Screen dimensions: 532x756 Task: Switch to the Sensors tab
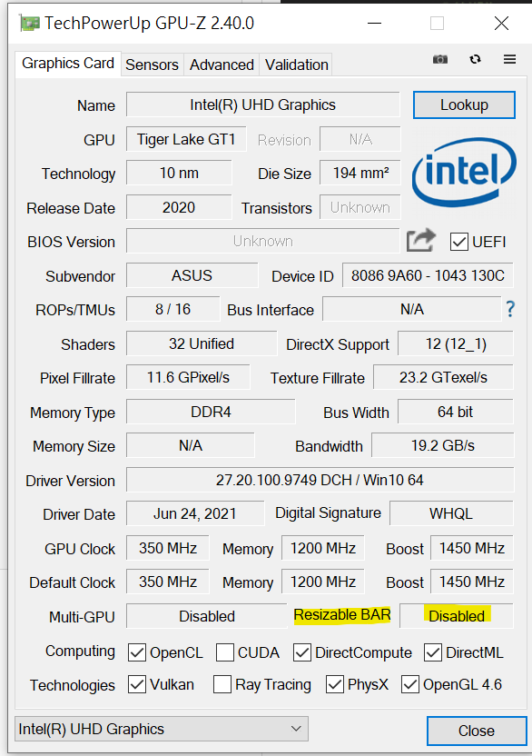coord(152,65)
